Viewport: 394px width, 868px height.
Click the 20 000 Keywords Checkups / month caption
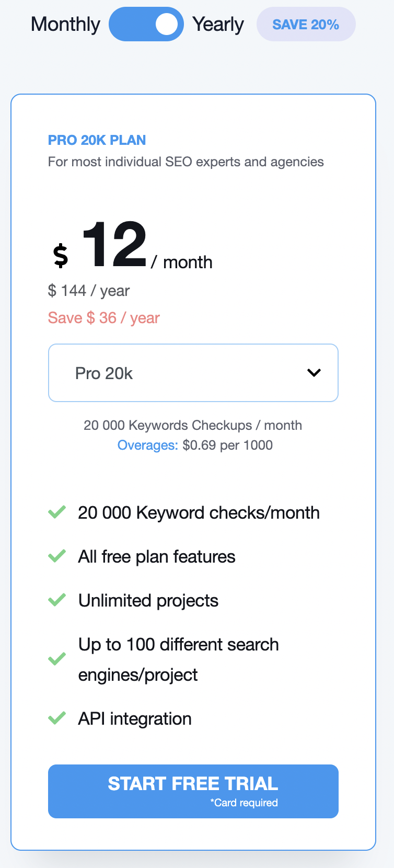(193, 425)
